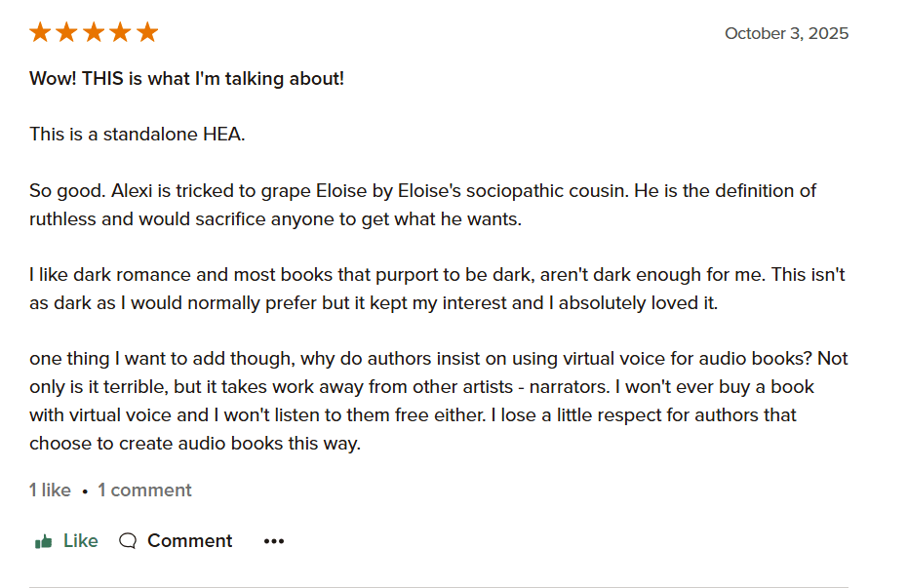
Task: Click the "This is a standalone HEA." line
Action: 138,134
